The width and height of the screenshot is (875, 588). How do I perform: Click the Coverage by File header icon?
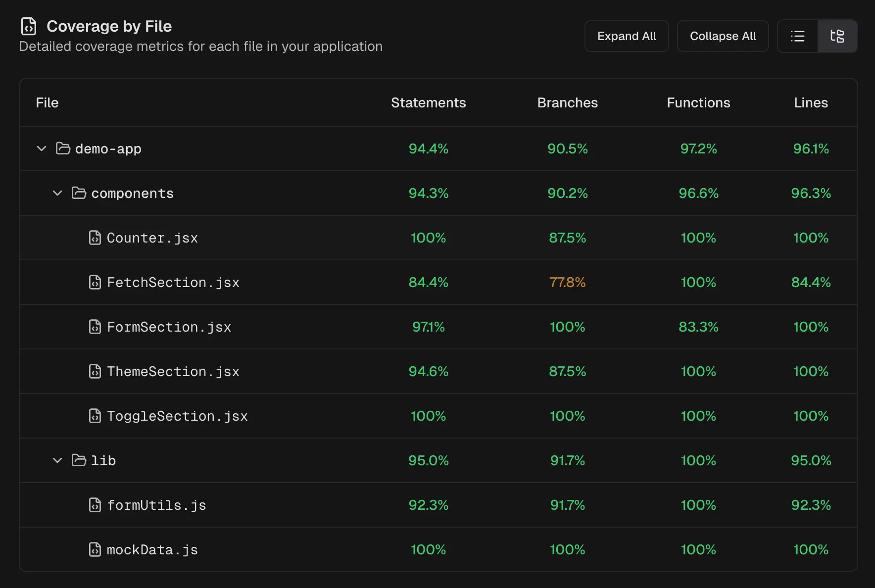[28, 26]
